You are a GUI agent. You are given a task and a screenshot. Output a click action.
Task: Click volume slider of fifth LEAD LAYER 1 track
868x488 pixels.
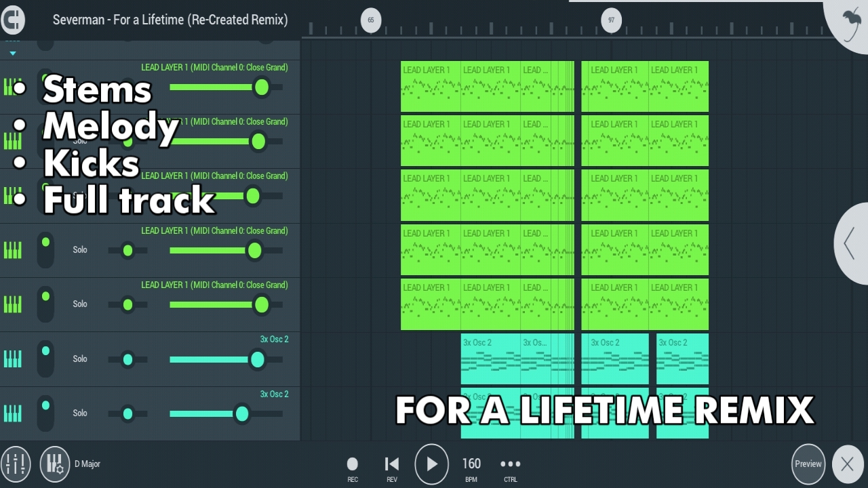click(x=226, y=305)
